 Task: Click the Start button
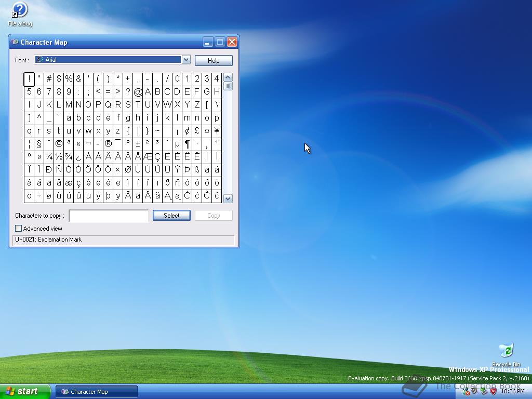25,391
